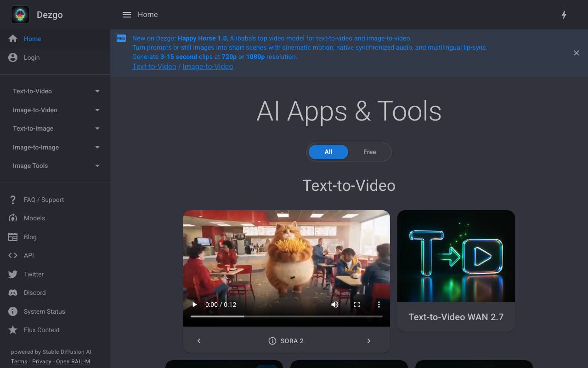Click the Login person icon
Image resolution: width=588 pixels, height=368 pixels.
tap(13, 57)
